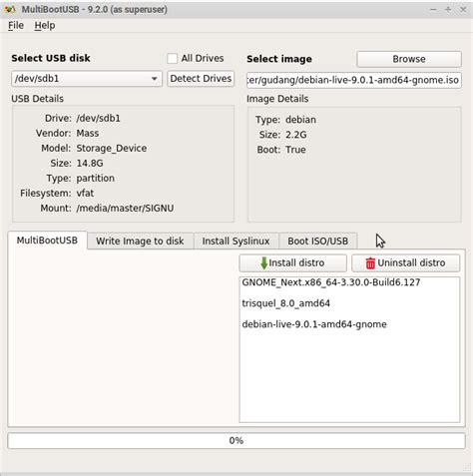Click the selected image path field
Viewport: 473px width, 476px height.
click(x=354, y=80)
